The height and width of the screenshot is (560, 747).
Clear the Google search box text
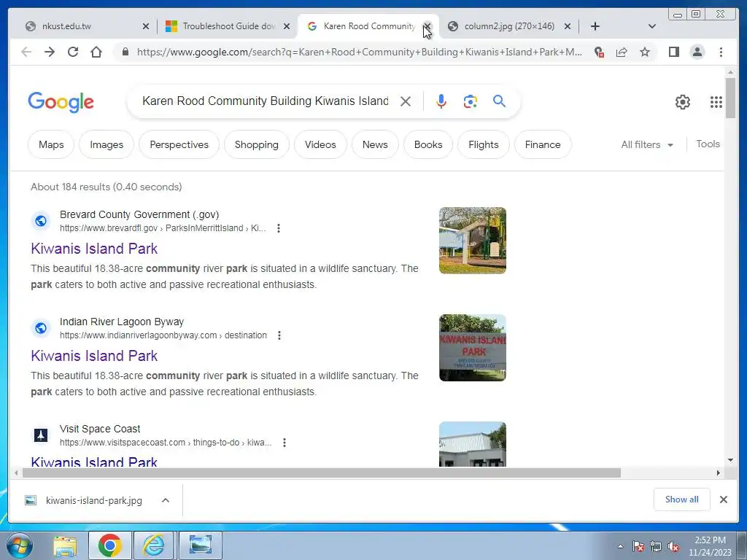(x=406, y=101)
